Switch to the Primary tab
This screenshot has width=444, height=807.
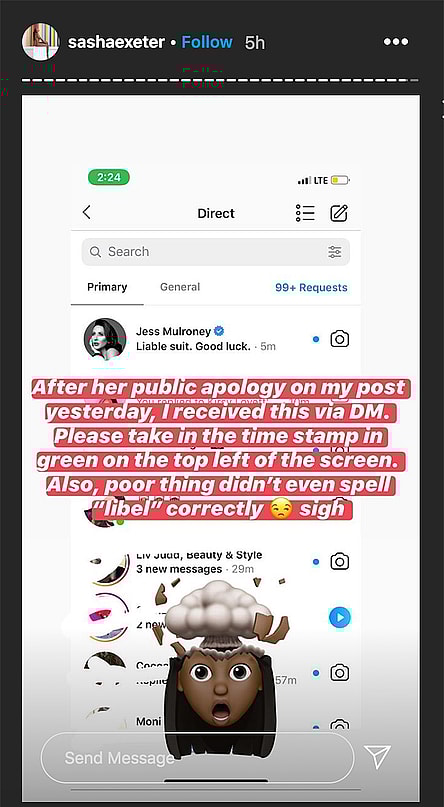107,287
